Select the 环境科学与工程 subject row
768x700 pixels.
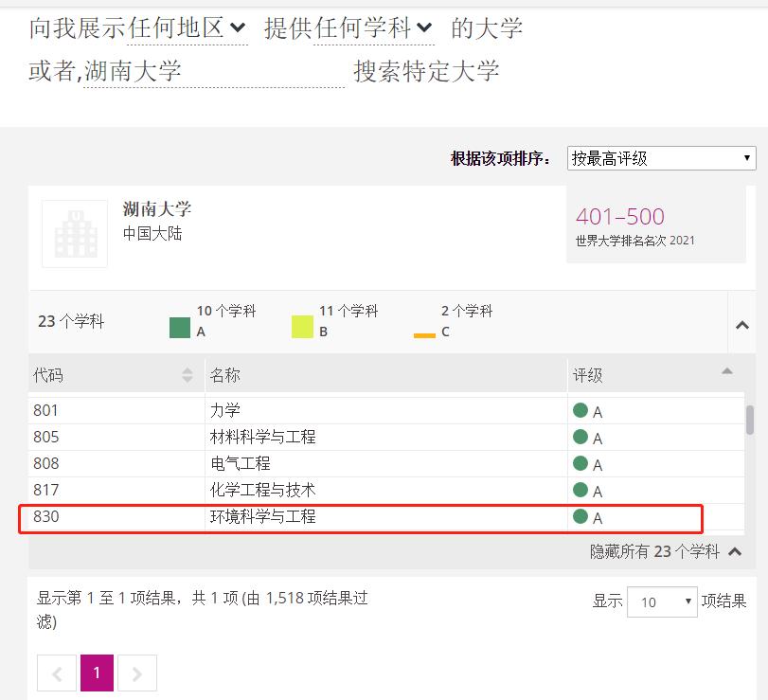tap(386, 516)
